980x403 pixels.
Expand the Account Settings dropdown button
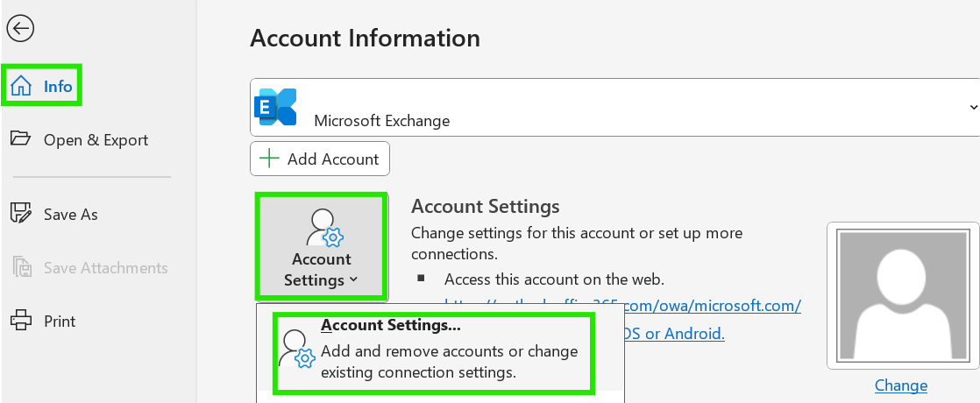(x=321, y=246)
